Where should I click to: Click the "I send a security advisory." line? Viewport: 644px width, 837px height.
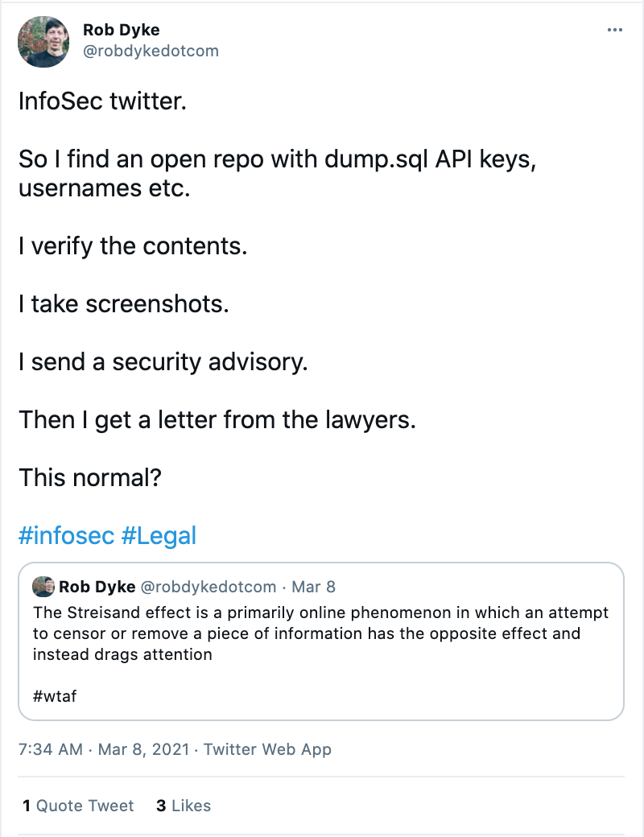point(163,361)
